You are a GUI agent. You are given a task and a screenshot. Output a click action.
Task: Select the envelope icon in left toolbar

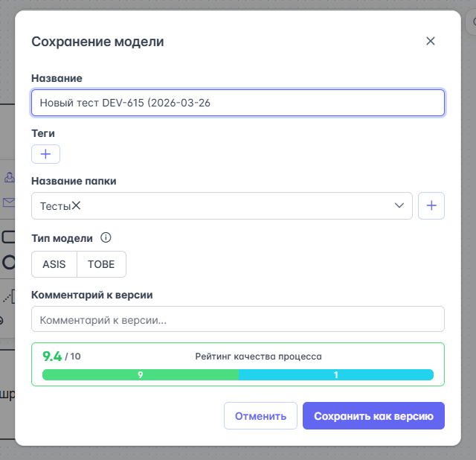9,202
